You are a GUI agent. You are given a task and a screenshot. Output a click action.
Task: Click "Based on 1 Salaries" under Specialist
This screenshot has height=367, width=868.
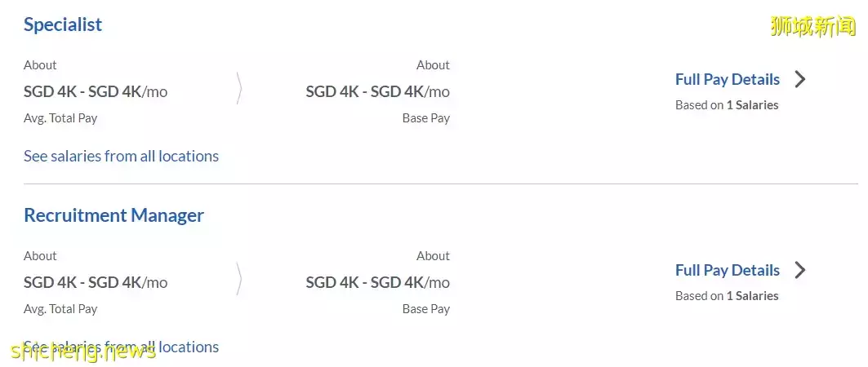point(727,104)
